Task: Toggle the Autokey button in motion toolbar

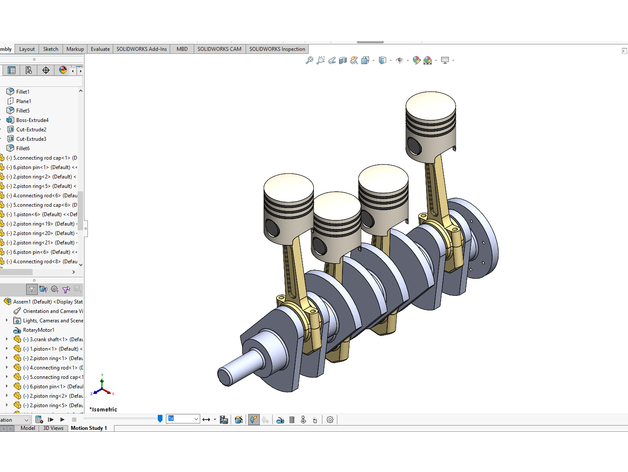Action: pyautogui.click(x=254, y=419)
